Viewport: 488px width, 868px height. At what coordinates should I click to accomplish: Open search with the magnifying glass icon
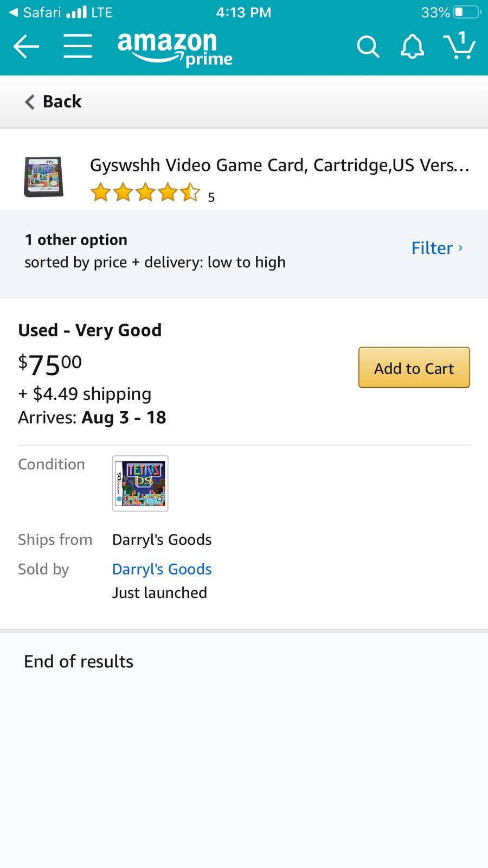[368, 47]
